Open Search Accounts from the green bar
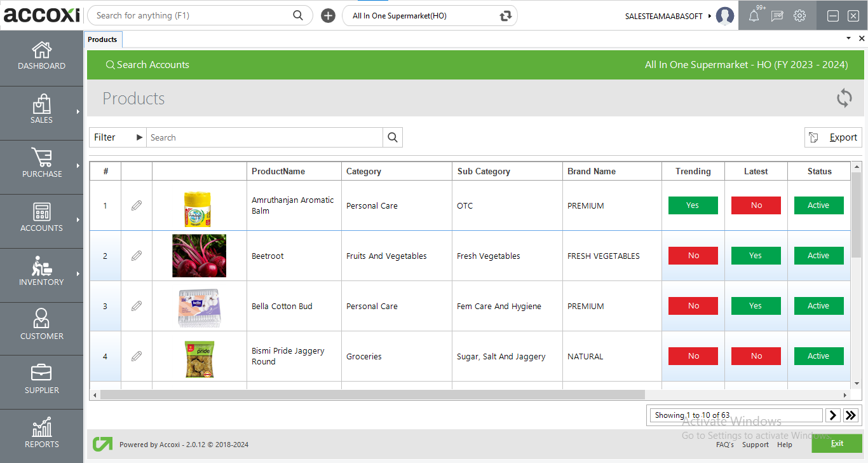 [x=147, y=64]
